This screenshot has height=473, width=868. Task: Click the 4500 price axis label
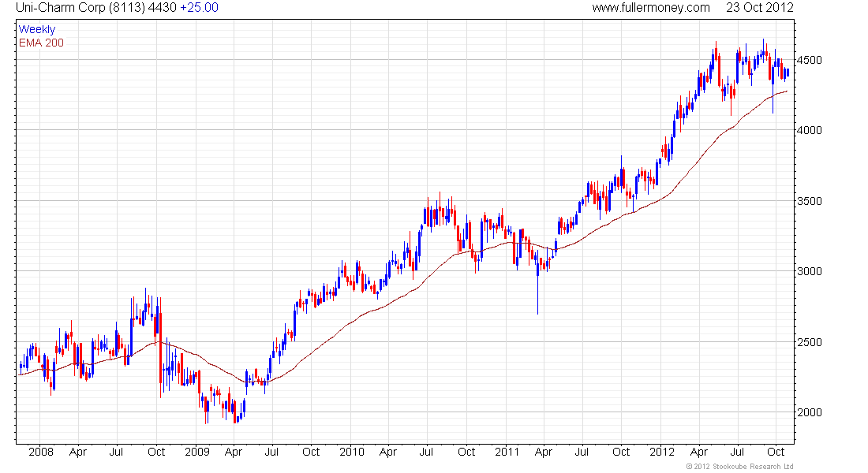(810, 60)
